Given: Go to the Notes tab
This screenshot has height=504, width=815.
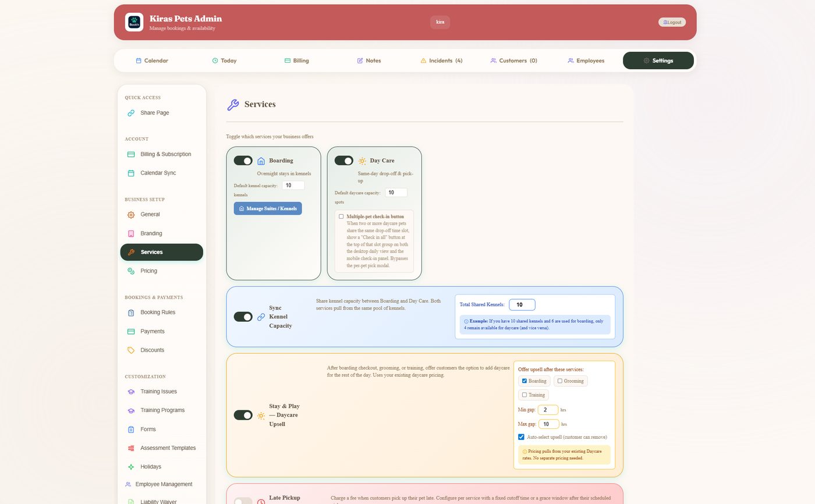Looking at the screenshot, I should click(368, 61).
